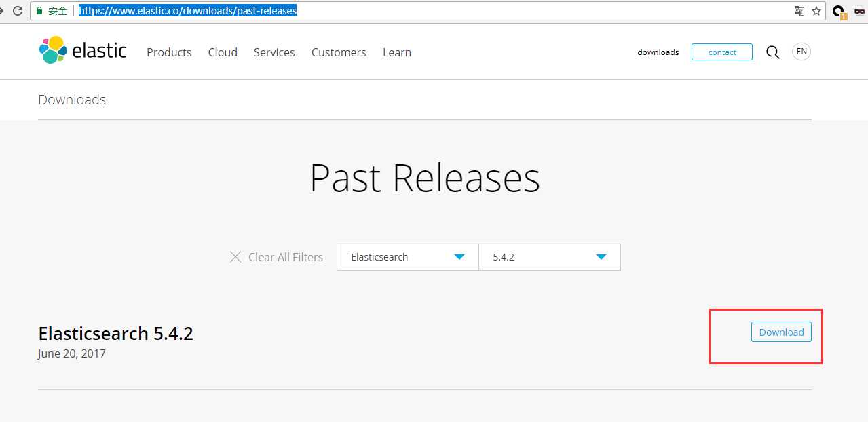Open the Customers menu
The image size is (868, 422).
pos(339,52)
